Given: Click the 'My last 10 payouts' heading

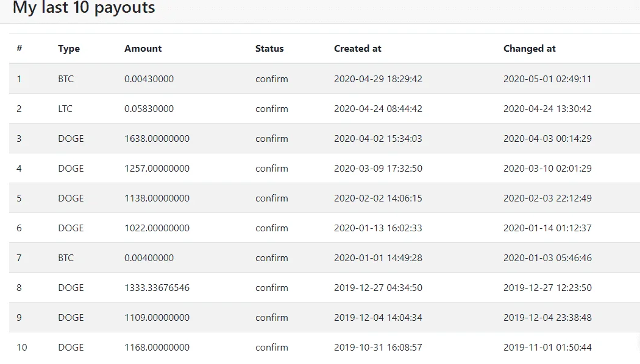Looking at the screenshot, I should click(x=84, y=7).
